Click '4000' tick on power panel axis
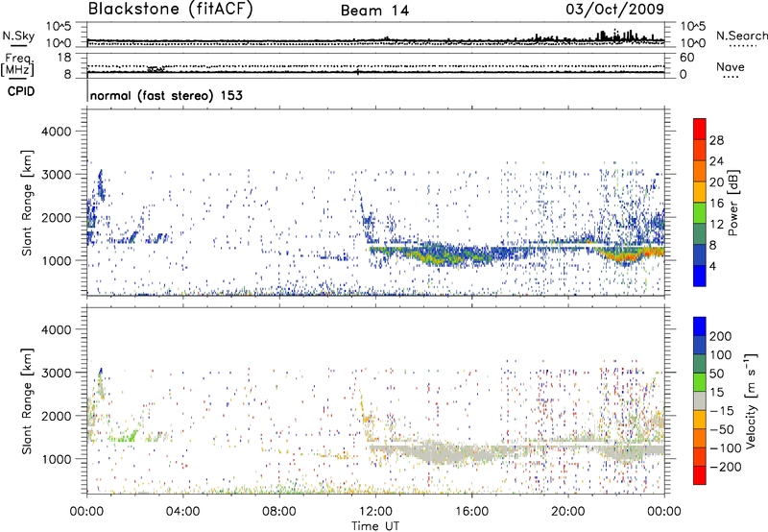768x532 pixels. click(x=57, y=132)
